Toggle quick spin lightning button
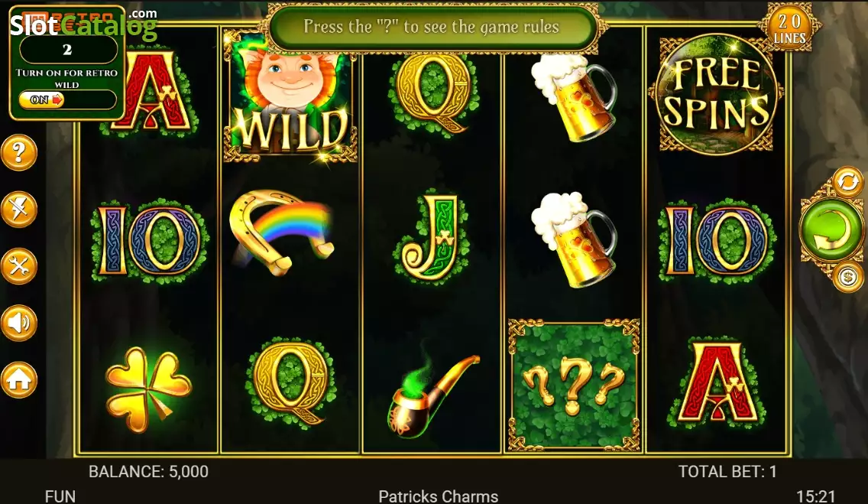Screen dimensions: 868x504 [19, 210]
